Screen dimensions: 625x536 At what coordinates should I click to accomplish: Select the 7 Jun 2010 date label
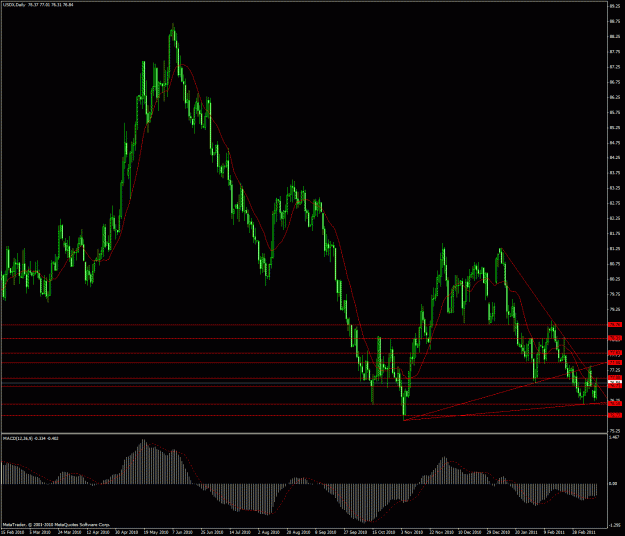tap(183, 532)
